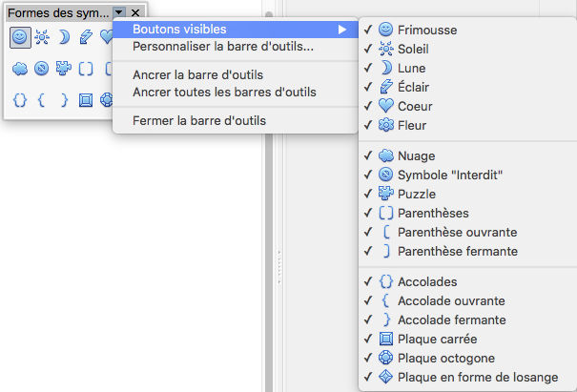Image resolution: width=577 pixels, height=392 pixels.
Task: Pick the Soleil sun shape tool
Action: (42, 37)
